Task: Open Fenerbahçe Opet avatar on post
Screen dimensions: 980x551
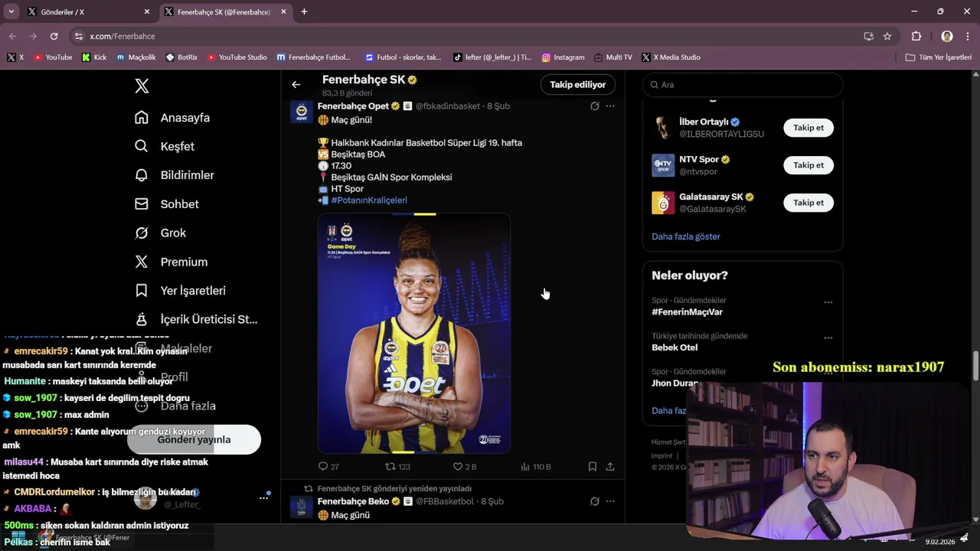Action: click(302, 112)
